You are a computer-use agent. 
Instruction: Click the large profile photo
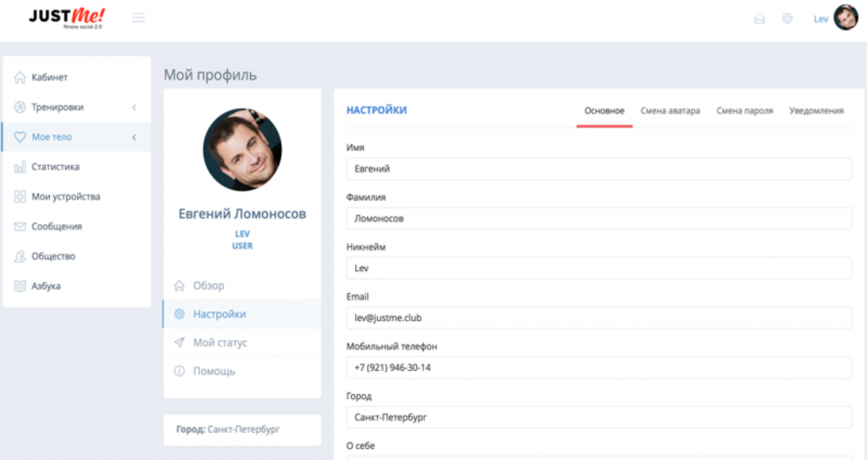coord(242,149)
